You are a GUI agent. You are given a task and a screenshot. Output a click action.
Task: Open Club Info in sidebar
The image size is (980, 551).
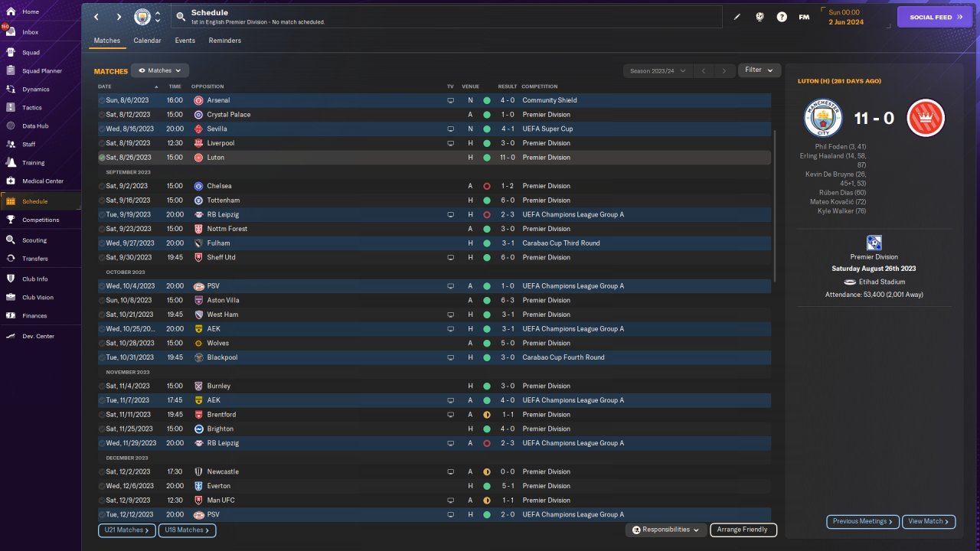(40, 279)
